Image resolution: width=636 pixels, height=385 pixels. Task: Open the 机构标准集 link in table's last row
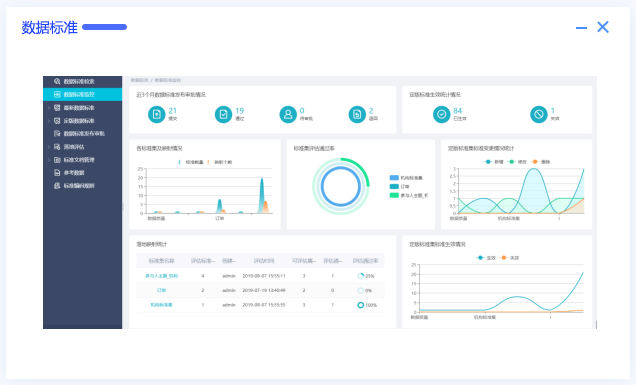(x=161, y=305)
